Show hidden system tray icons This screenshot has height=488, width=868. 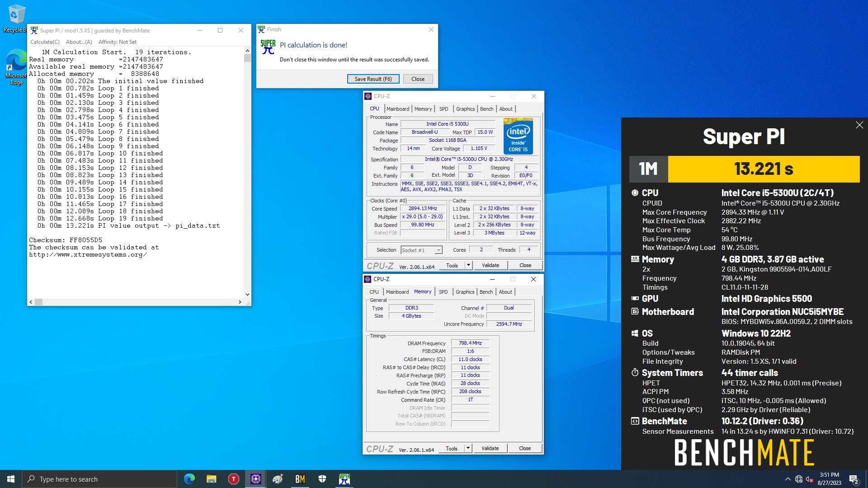point(788,479)
